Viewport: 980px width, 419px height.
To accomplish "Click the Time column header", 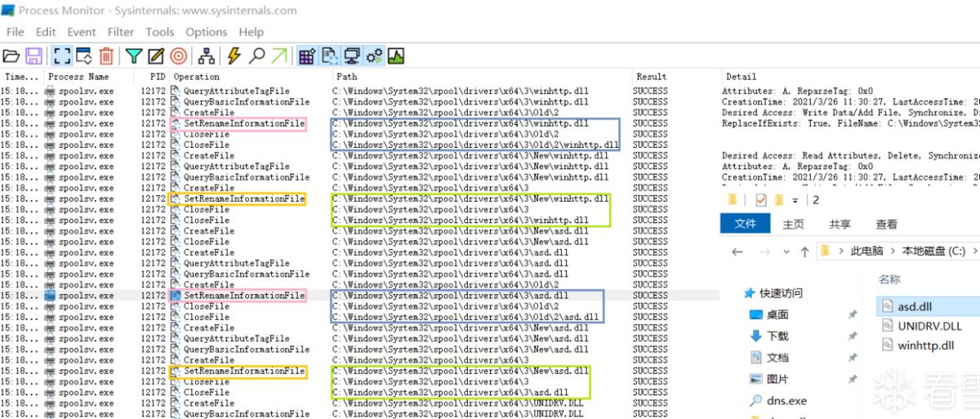I will click(x=22, y=77).
